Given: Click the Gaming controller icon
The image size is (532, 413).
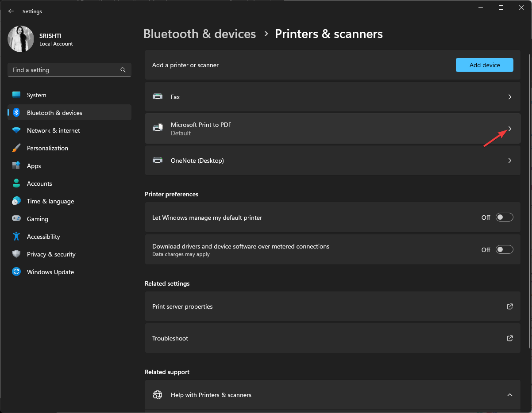Looking at the screenshot, I should (x=16, y=219).
